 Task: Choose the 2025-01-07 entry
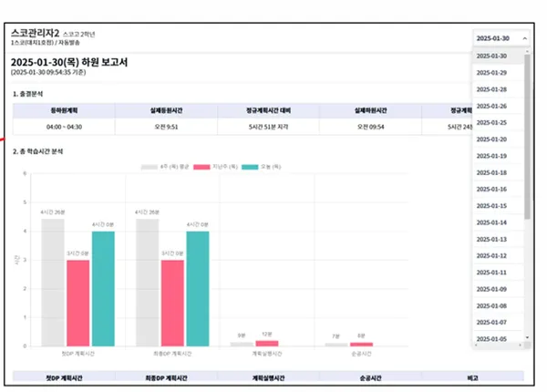[498, 323]
